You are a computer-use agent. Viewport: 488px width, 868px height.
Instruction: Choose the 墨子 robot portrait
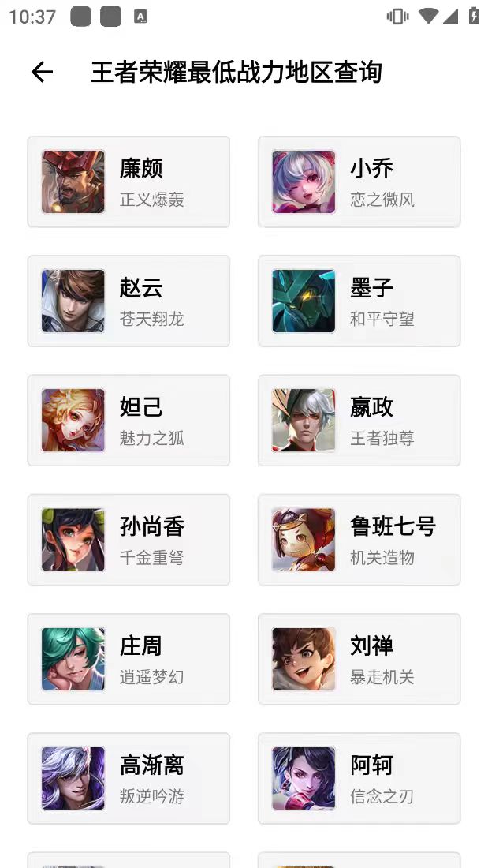pos(304,301)
